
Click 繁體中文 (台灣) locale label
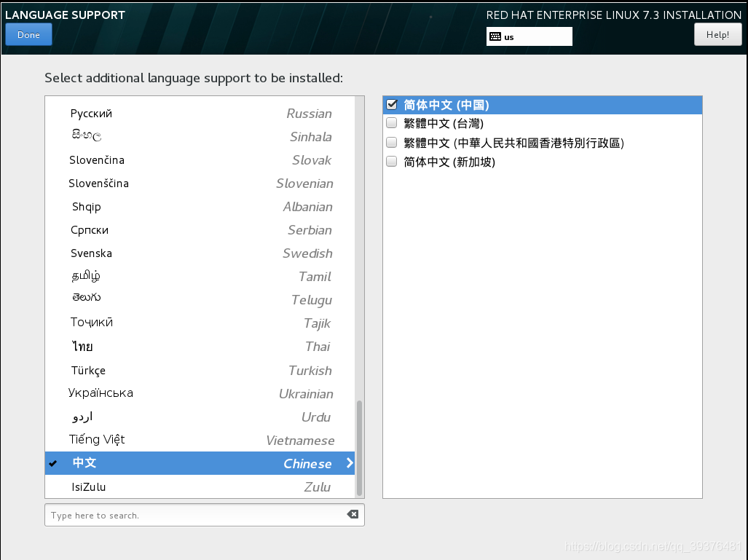pos(444,124)
